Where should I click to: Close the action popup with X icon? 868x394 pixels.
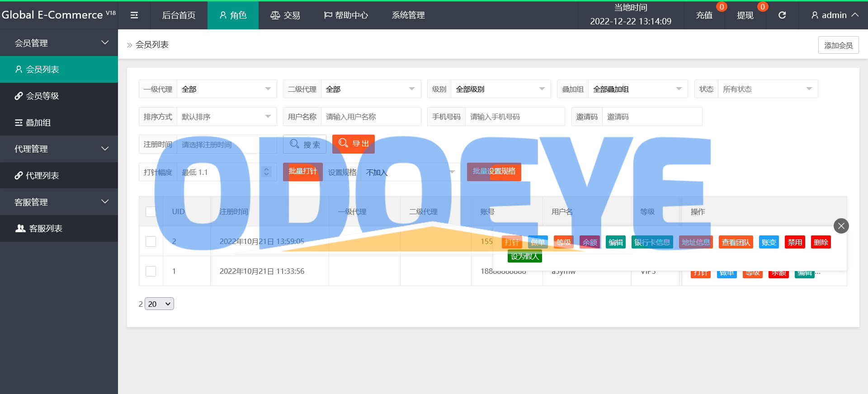[841, 226]
